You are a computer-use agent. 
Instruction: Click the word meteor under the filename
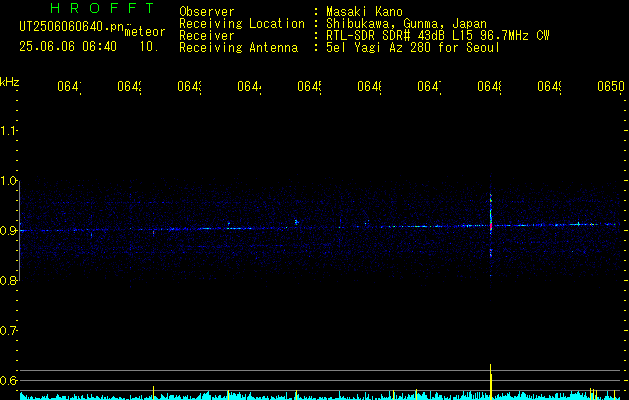[145, 32]
